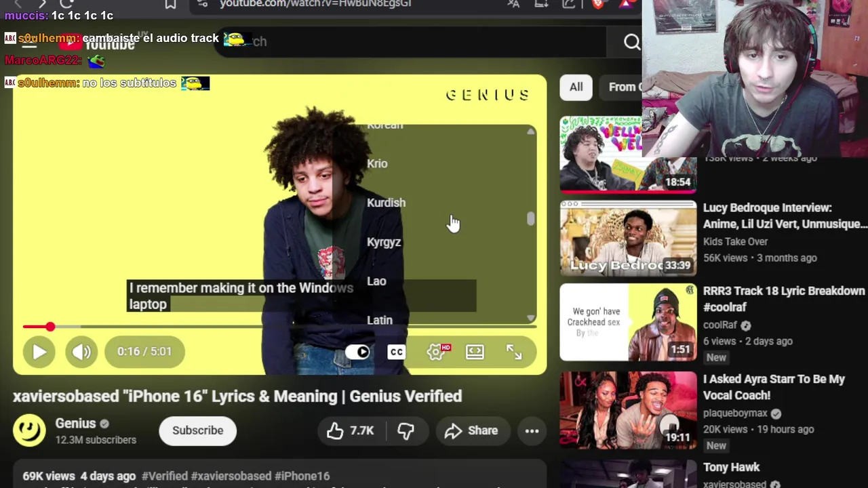Open the coolRaf channel link
The height and width of the screenshot is (488, 868).
coord(719,325)
